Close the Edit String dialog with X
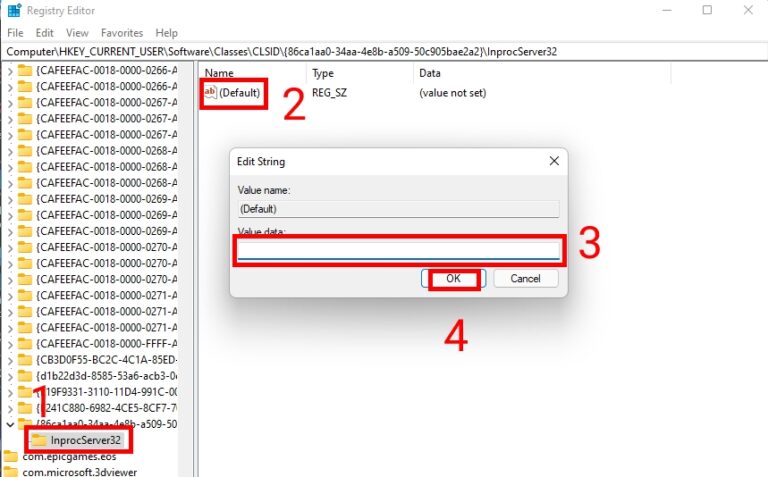The width and height of the screenshot is (768, 477). pos(553,161)
